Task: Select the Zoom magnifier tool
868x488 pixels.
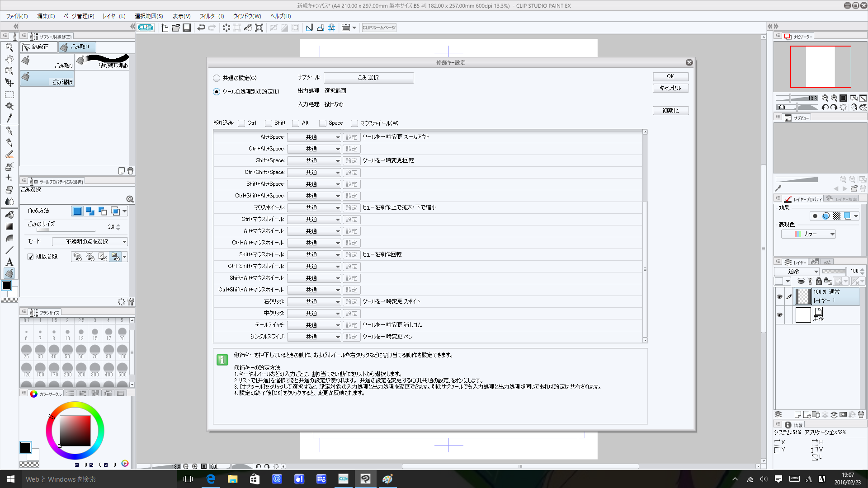Action: (9, 47)
